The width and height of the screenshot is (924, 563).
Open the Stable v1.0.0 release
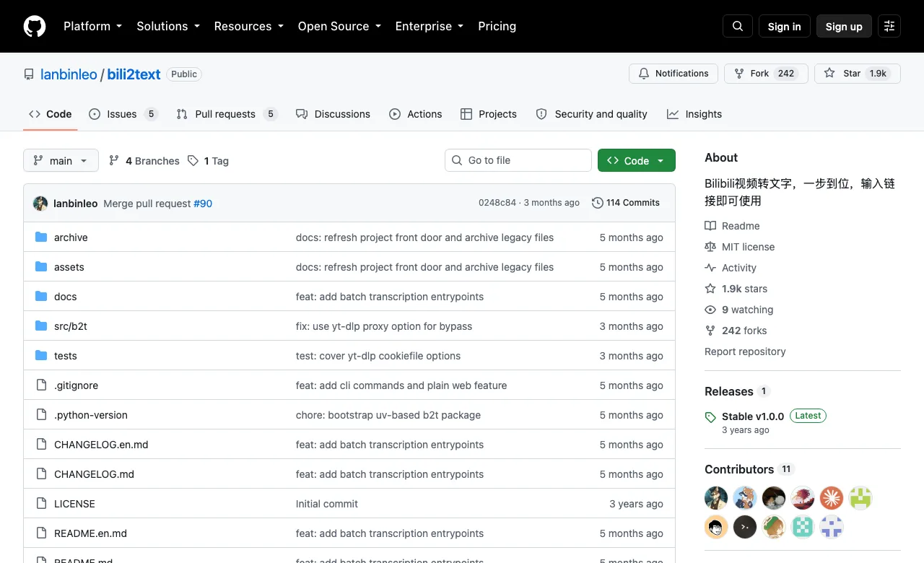click(753, 416)
